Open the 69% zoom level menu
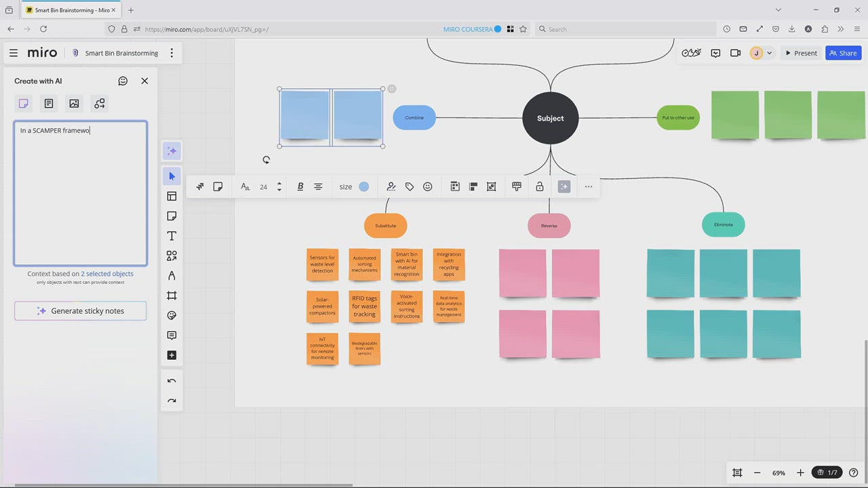This screenshot has width=868, height=488. point(778,472)
